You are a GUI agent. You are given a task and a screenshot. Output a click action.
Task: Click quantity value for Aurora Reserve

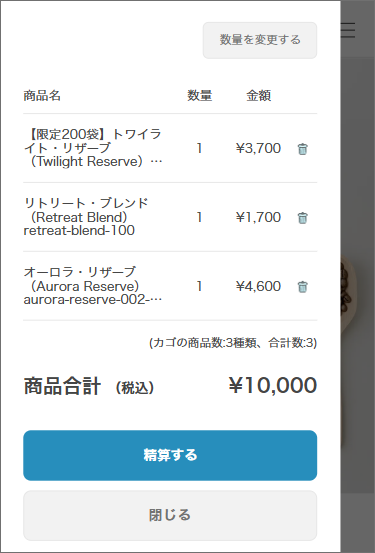[x=199, y=286]
